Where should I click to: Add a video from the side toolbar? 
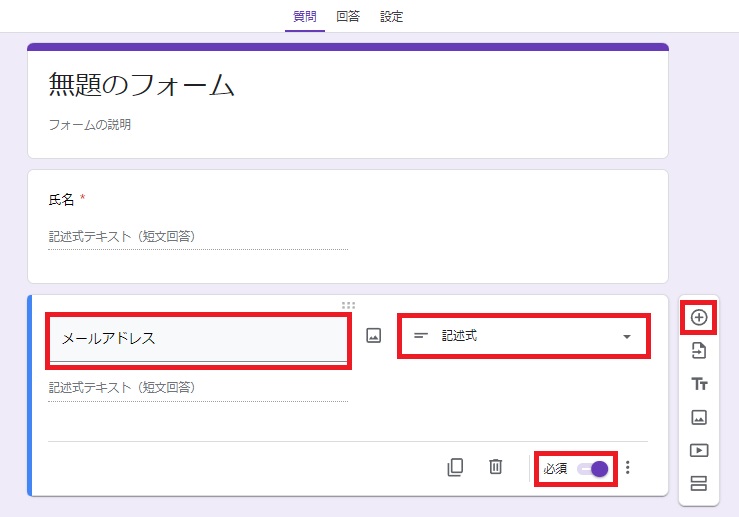[x=698, y=451]
